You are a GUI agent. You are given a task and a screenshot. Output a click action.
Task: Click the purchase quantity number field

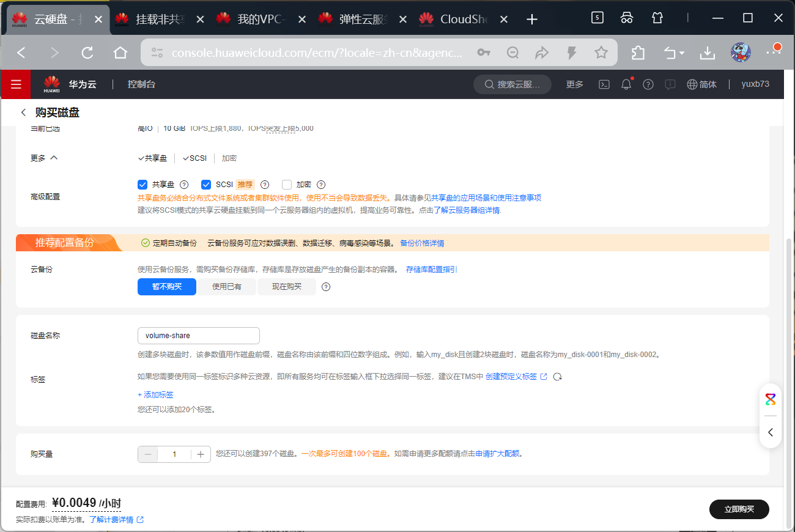click(x=174, y=454)
